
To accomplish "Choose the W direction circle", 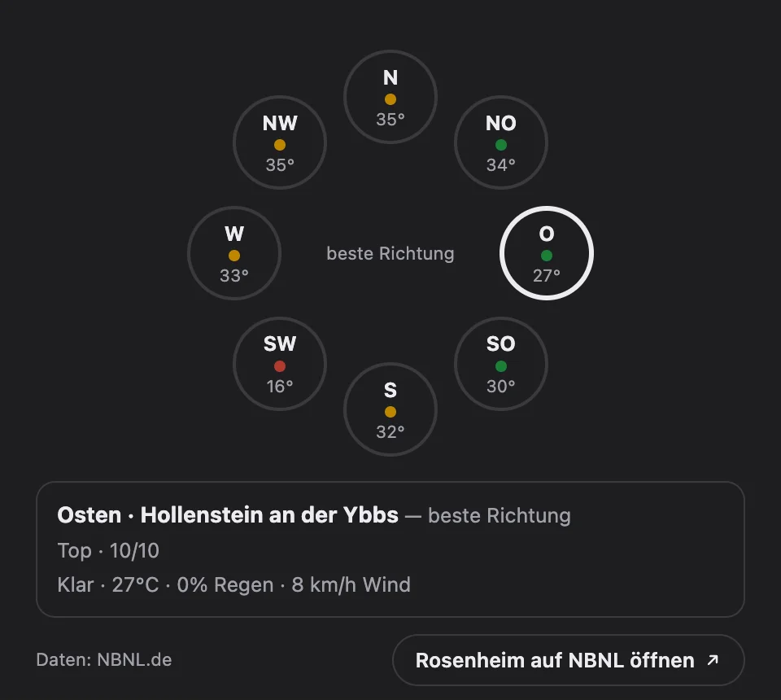I will pos(234,253).
